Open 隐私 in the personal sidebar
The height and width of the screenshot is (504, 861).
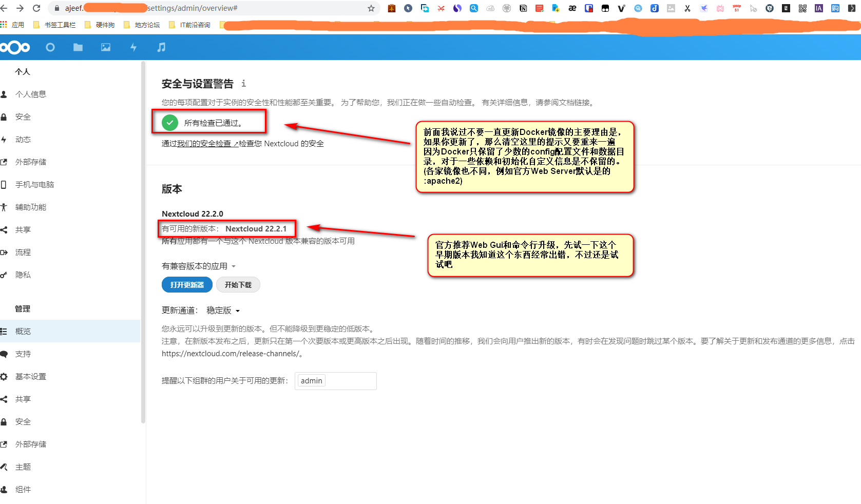click(70, 275)
